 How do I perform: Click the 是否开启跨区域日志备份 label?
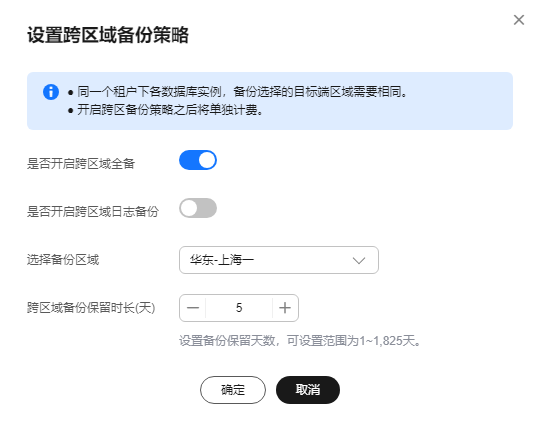coord(93,212)
